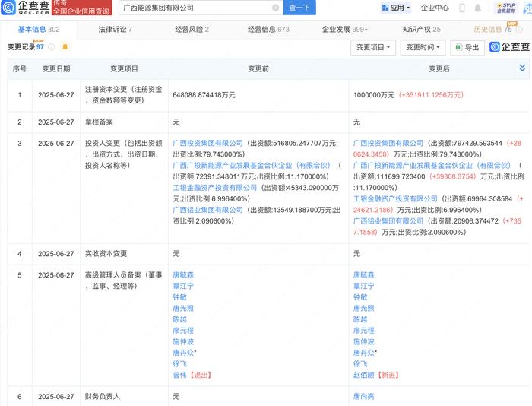The image size is (532, 406).
Task: Switch to the 企业发展 tab
Action: [345, 30]
